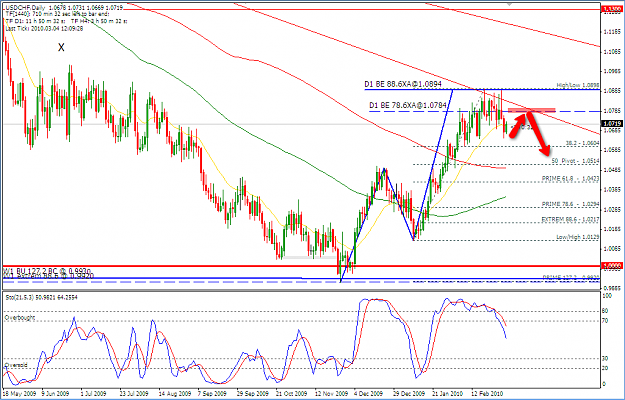Click the '9 Jun 2009' date on the time axis
Screen dimensions: 625x400
56,393
